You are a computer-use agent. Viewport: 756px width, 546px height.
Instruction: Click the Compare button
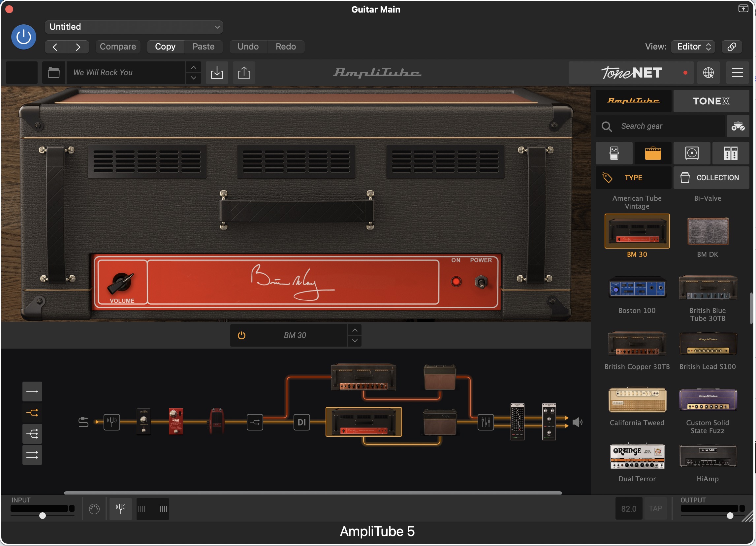coord(118,46)
